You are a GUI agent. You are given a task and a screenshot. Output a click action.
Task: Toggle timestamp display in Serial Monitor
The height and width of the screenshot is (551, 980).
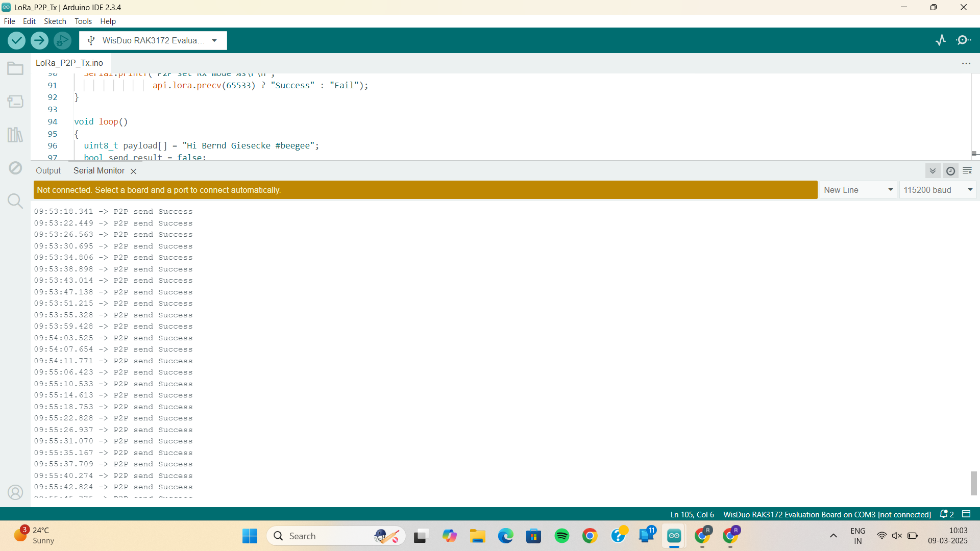[x=950, y=171]
